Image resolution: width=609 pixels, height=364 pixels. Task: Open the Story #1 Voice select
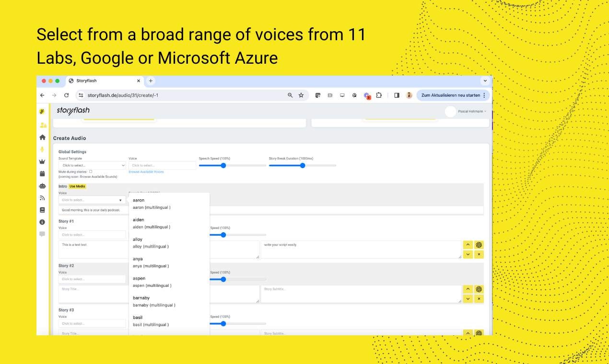(x=92, y=235)
